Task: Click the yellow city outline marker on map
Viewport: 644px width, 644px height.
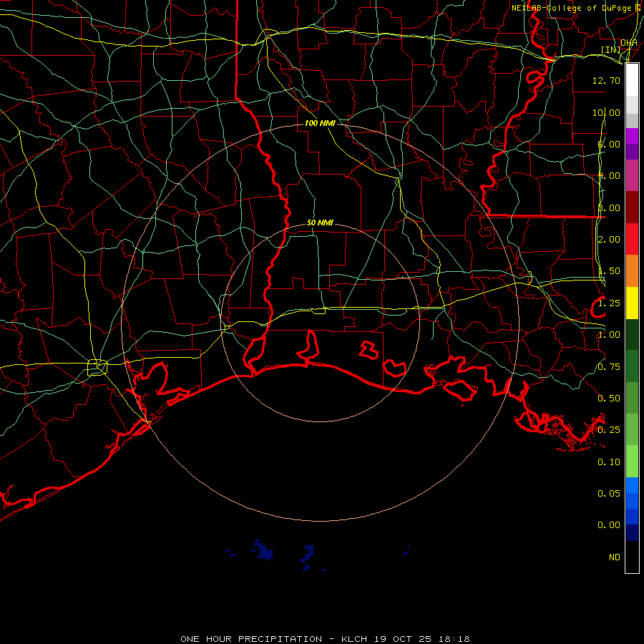Action: 97,368
